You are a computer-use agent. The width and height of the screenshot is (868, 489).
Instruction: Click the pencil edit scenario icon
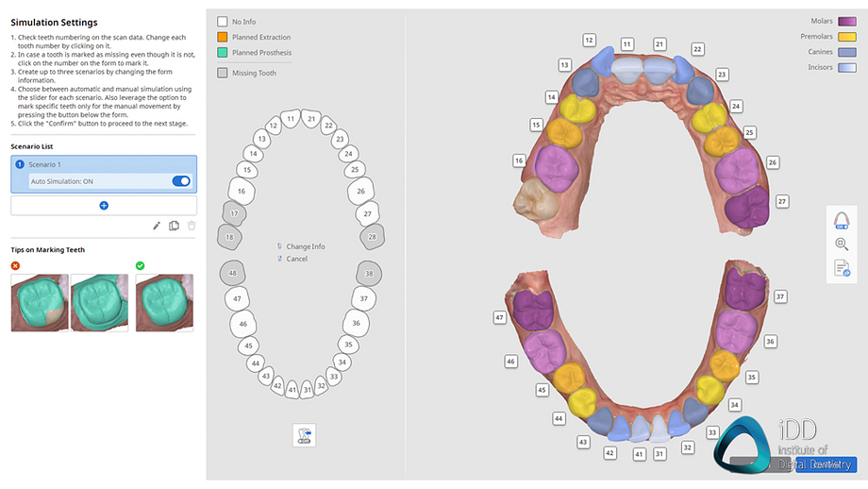(x=157, y=226)
